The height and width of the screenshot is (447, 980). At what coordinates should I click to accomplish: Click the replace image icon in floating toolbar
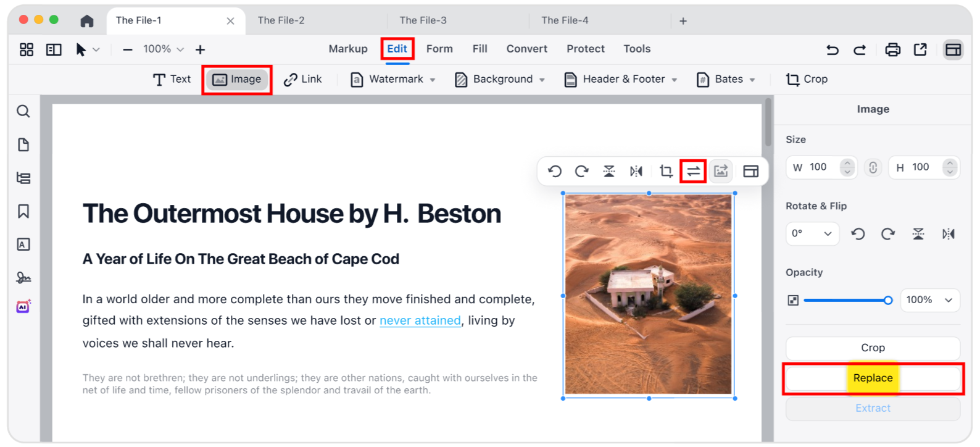pos(693,171)
